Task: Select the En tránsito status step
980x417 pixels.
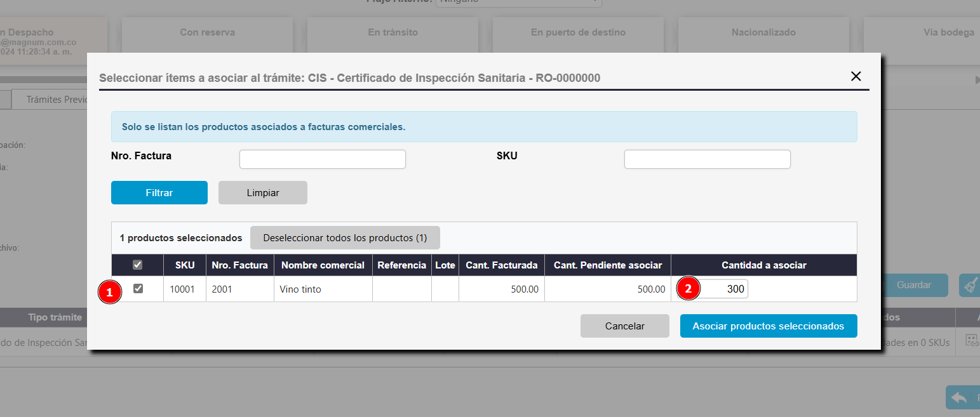Action: click(x=393, y=32)
